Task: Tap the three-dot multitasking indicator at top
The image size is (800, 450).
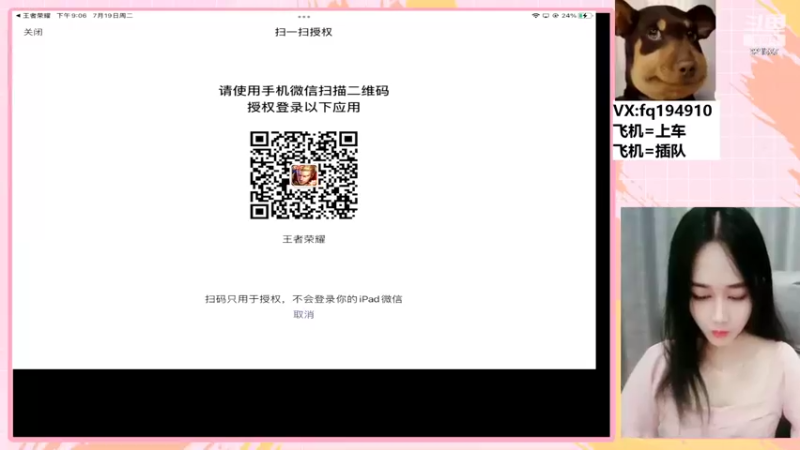Action: click(x=304, y=16)
